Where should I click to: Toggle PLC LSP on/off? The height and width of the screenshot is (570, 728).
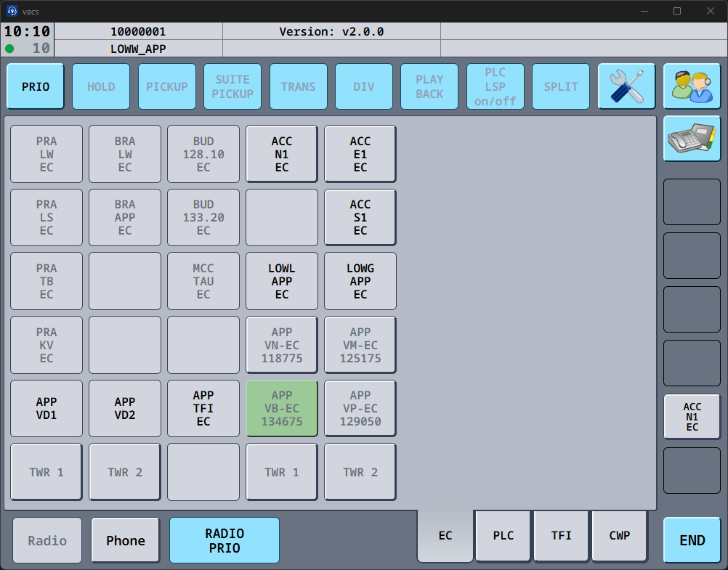(495, 86)
